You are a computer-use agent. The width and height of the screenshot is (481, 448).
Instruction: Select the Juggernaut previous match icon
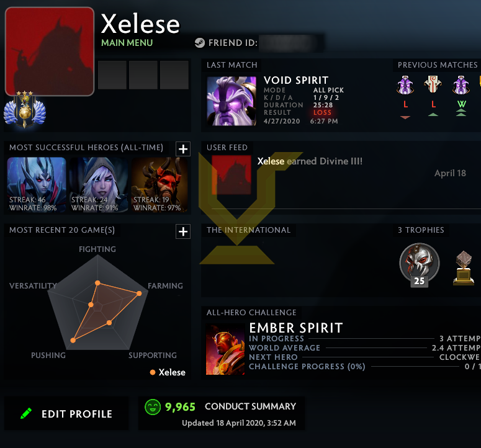(433, 84)
